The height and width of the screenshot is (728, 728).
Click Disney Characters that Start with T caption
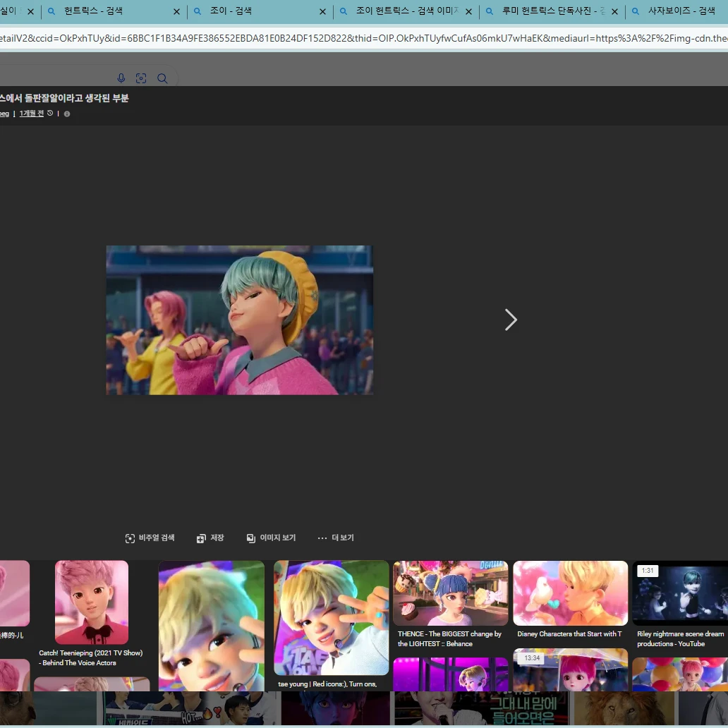coord(569,634)
